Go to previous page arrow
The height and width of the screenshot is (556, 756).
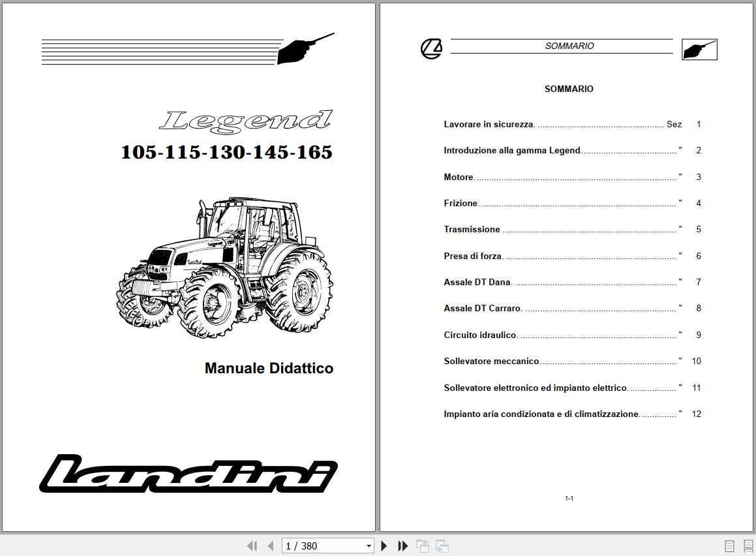pos(271,546)
